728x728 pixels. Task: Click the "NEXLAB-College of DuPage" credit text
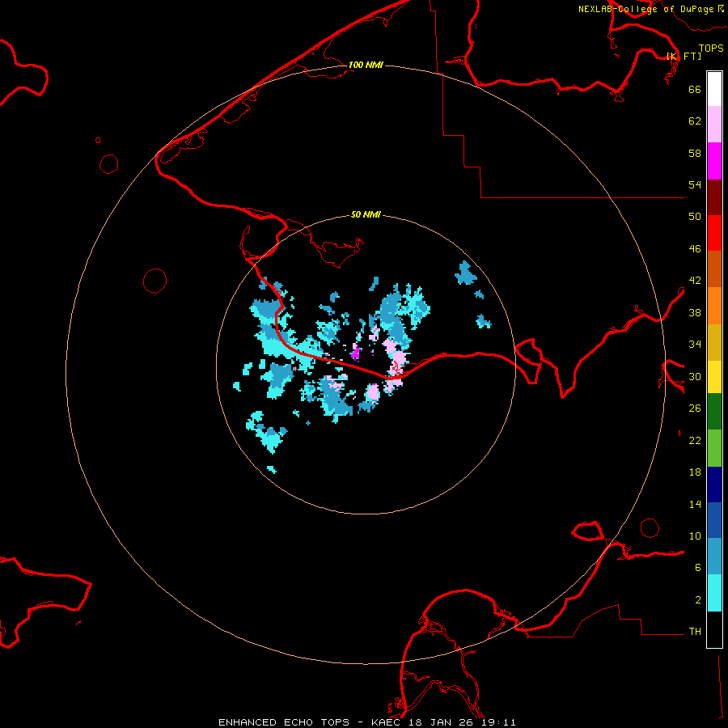645,9
